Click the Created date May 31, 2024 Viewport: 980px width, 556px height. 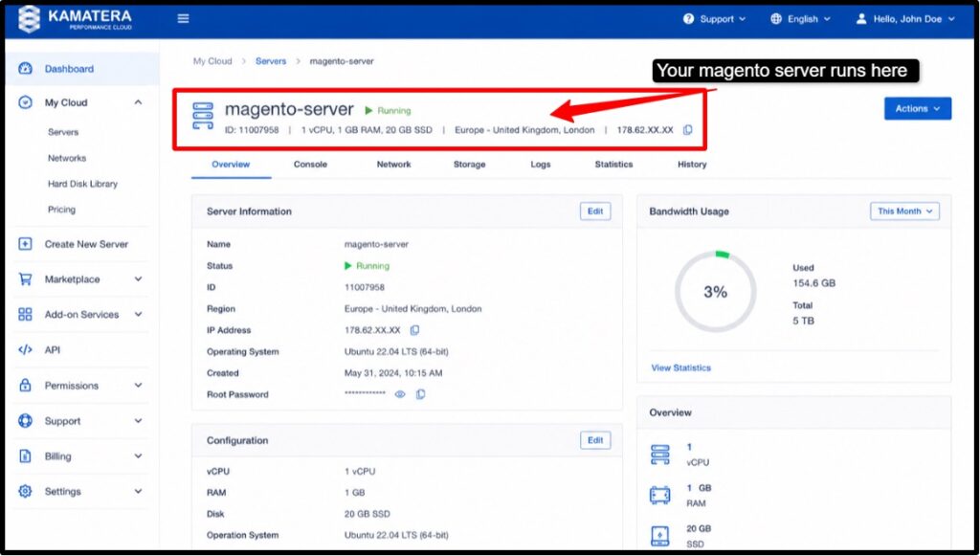393,373
